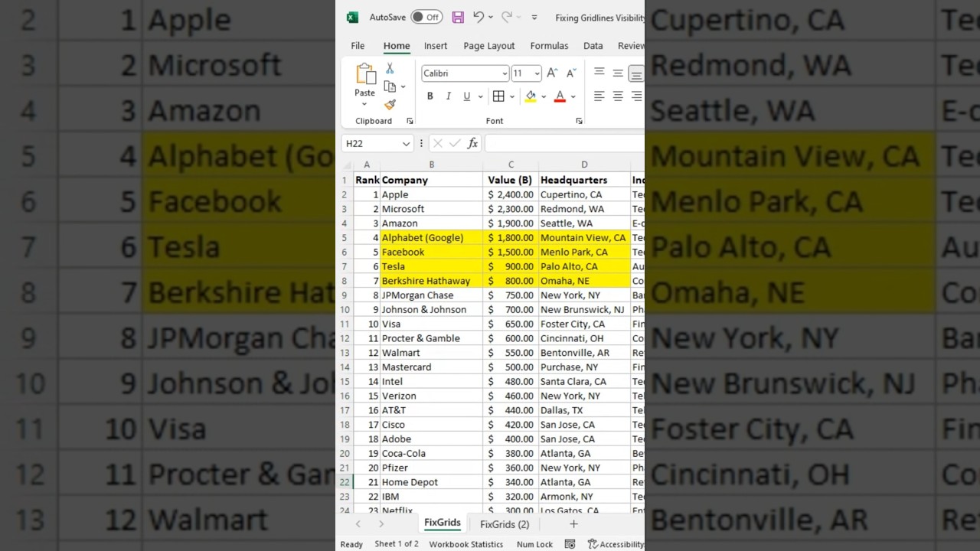Click the Cut scissors icon
Viewport: 980px width, 551px height.
point(390,69)
